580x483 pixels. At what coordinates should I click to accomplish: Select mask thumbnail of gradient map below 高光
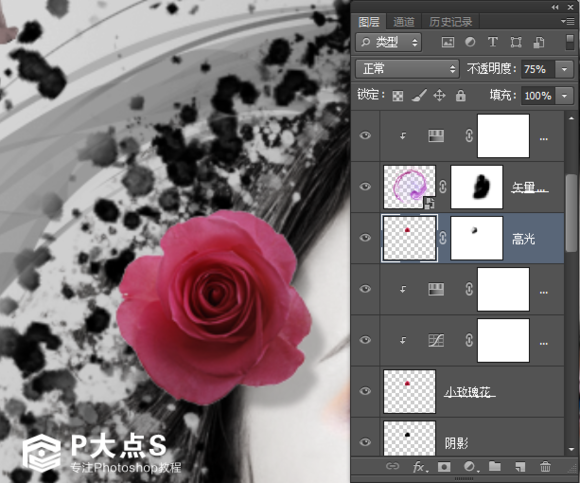(503, 289)
